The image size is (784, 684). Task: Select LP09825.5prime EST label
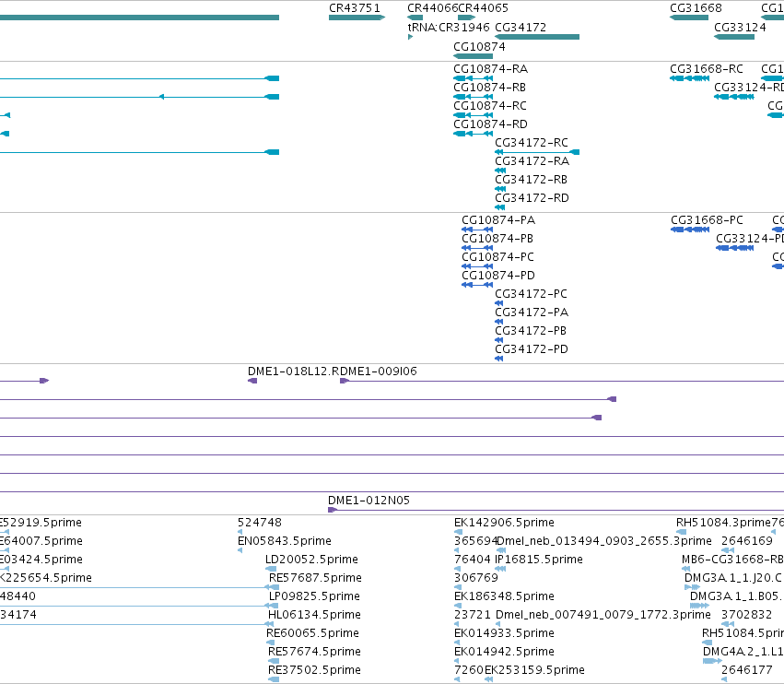(x=314, y=596)
